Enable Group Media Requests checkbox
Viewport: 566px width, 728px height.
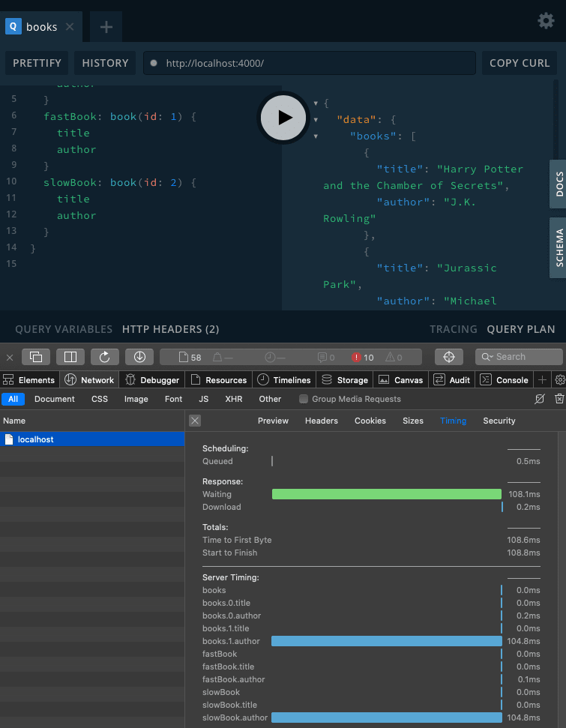click(304, 399)
